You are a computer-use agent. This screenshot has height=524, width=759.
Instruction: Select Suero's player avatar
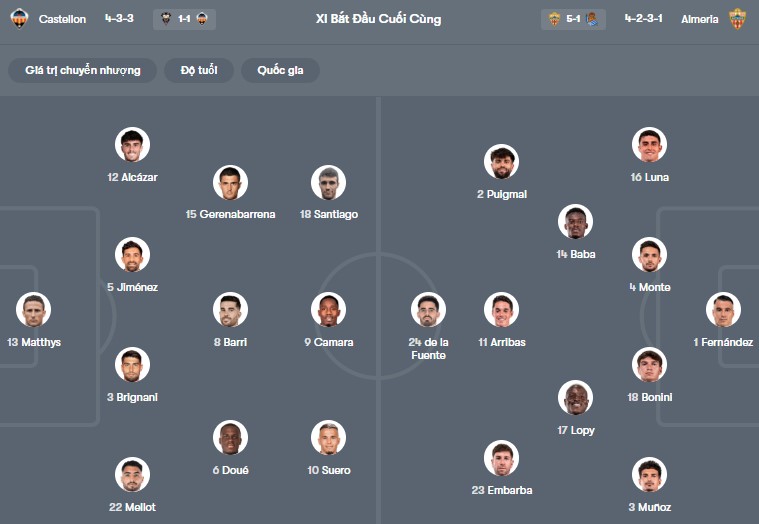point(328,438)
